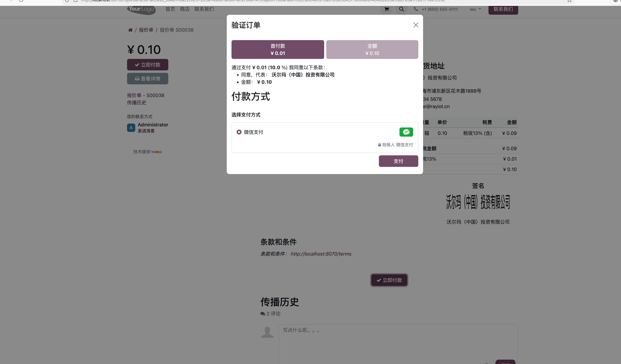Click the green WeChat Pay logo

click(406, 132)
